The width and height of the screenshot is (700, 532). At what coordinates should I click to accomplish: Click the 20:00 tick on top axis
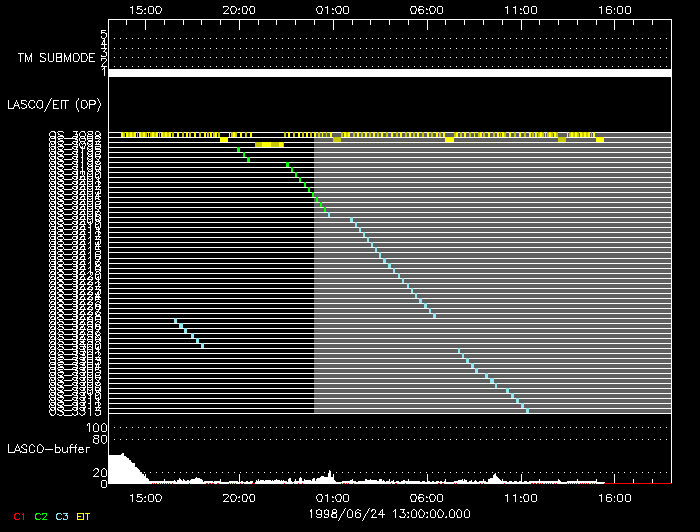(238, 9)
